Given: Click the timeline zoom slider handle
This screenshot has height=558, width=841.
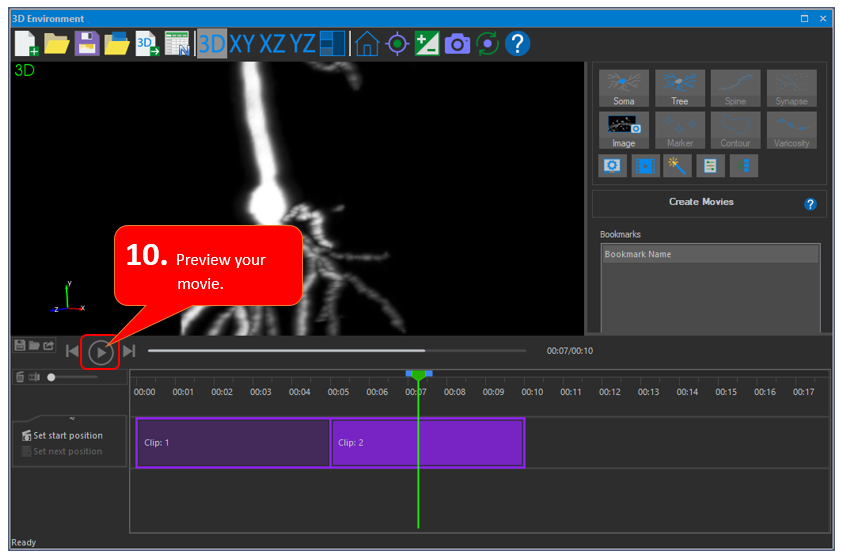Looking at the screenshot, I should click(51, 377).
